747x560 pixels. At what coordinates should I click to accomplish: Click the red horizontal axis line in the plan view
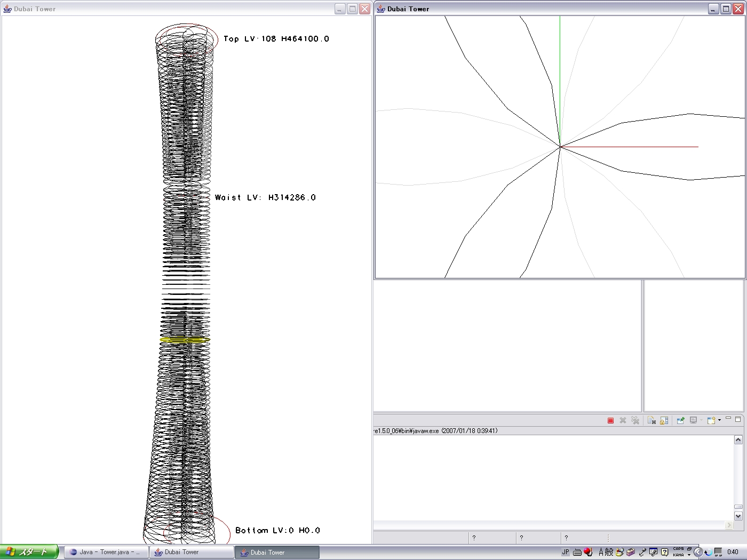point(629,147)
